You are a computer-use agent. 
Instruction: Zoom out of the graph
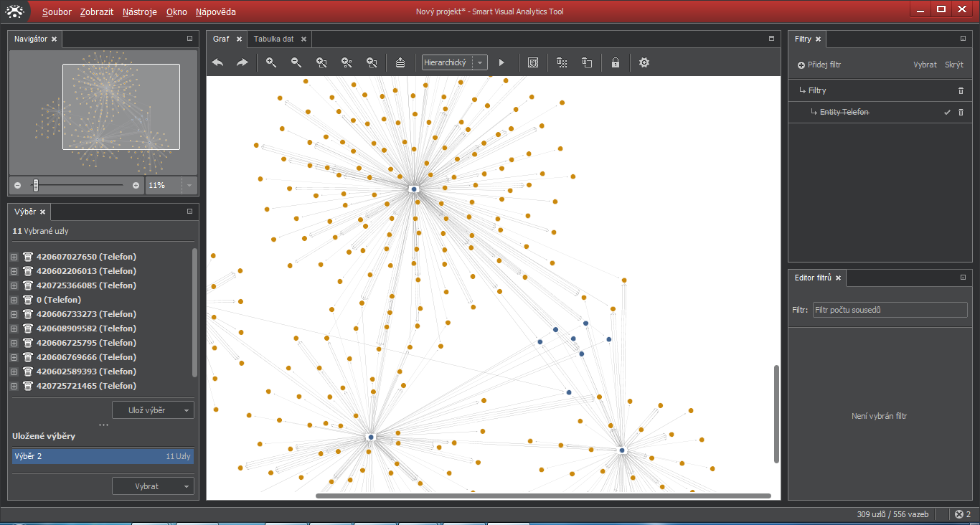[x=296, y=63]
